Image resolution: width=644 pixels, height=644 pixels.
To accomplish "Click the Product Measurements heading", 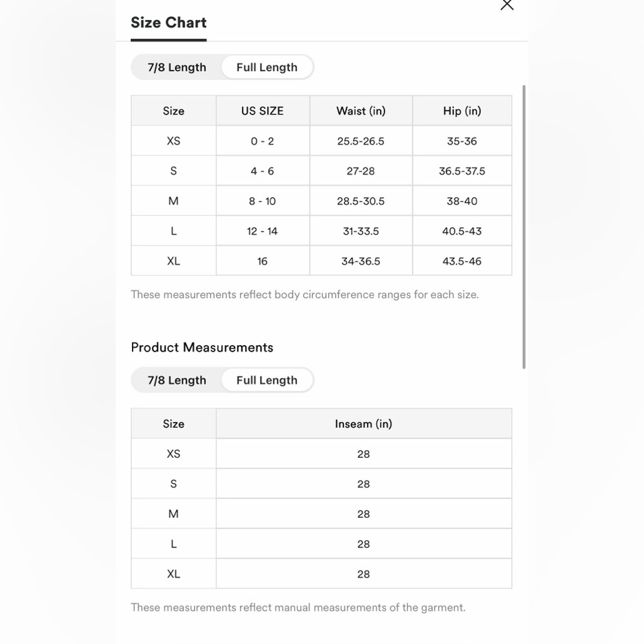I will pyautogui.click(x=202, y=348).
